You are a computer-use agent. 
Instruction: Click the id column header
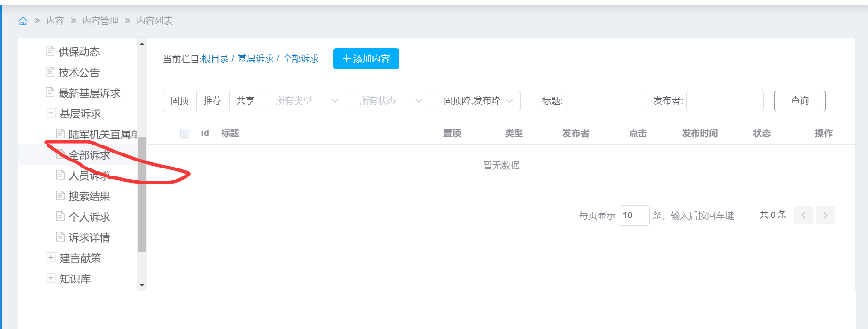tap(205, 133)
